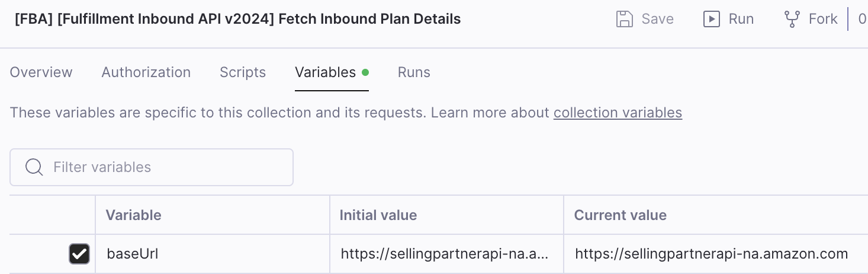Viewport: 868px width, 274px height.
Task: Uncheck the baseUrl variable checkbox
Action: tap(79, 254)
